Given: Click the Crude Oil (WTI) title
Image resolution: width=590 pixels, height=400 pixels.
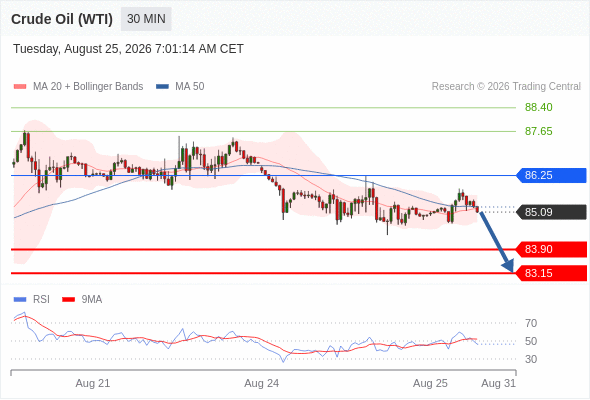Looking at the screenshot, I should 62,19.
